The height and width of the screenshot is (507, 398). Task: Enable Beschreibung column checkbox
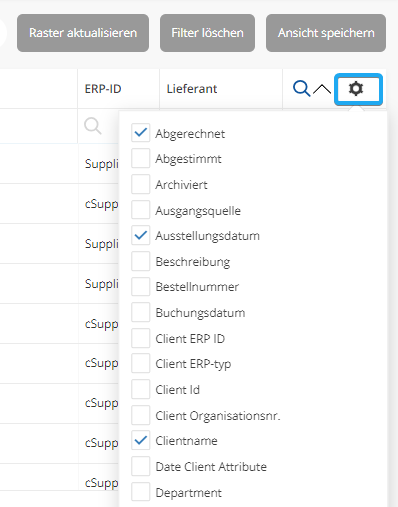click(x=140, y=261)
